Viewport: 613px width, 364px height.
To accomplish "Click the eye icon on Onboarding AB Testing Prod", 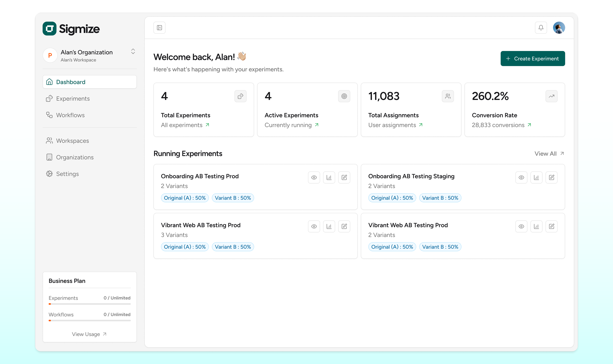I will coord(314,177).
